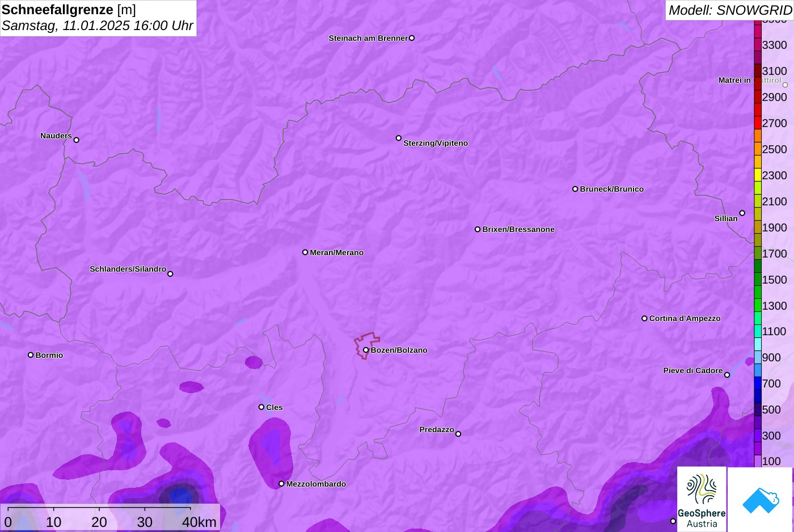Click the Schneefallgrenze [m] title

tap(69, 10)
